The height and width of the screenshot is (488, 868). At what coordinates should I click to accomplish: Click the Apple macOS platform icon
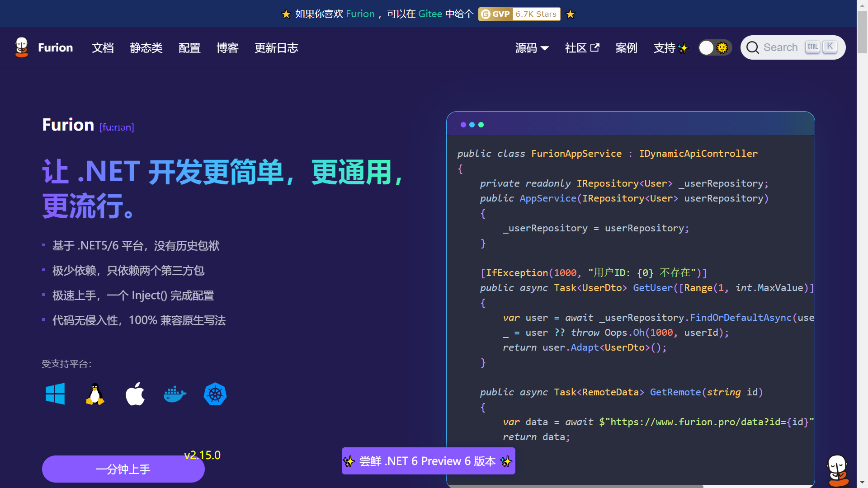coord(135,394)
